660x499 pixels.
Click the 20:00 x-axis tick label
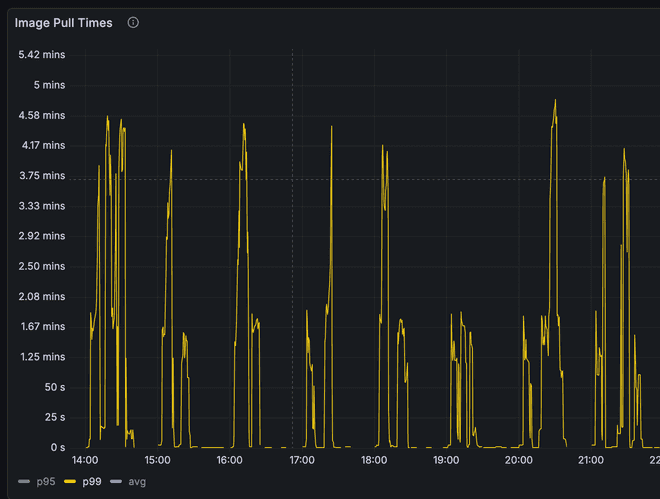519,461
